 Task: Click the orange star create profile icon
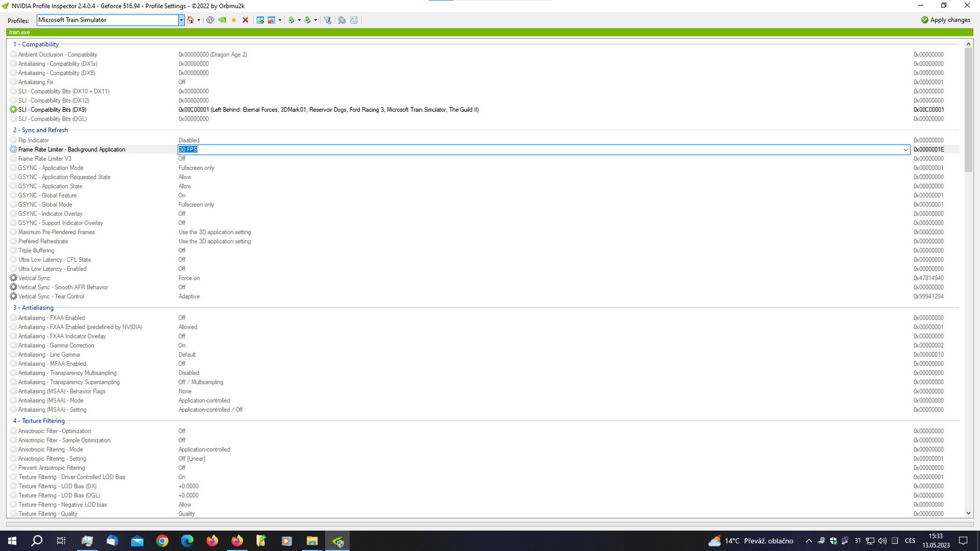[x=234, y=20]
